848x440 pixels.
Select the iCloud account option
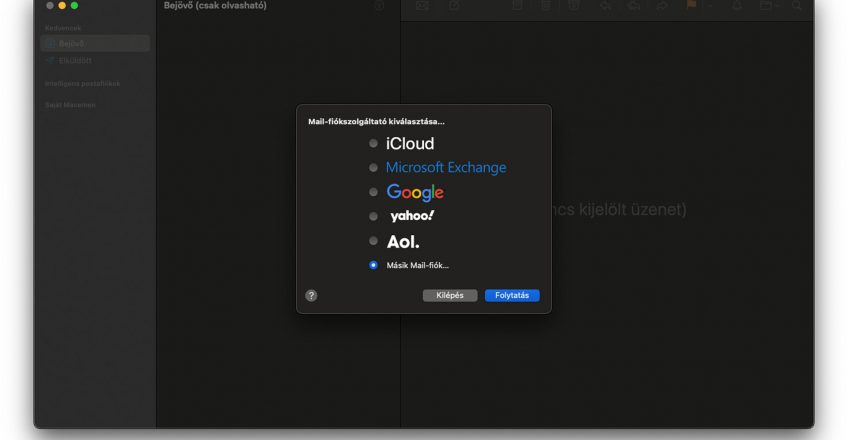coord(373,143)
